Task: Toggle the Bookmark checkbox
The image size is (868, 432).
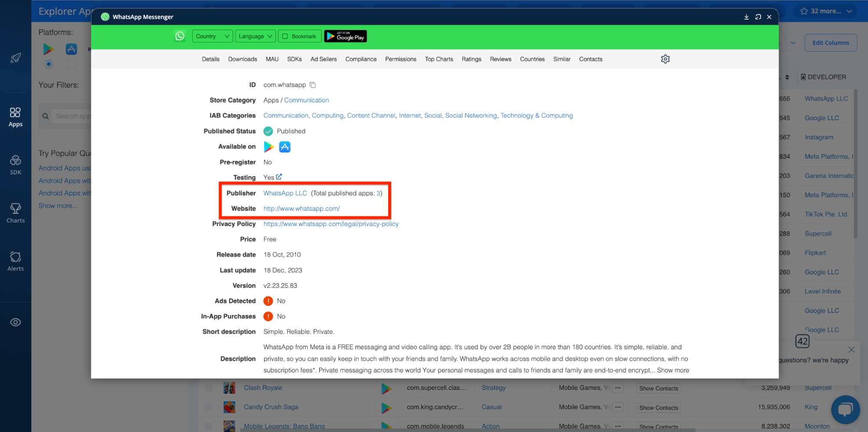Action: click(285, 36)
